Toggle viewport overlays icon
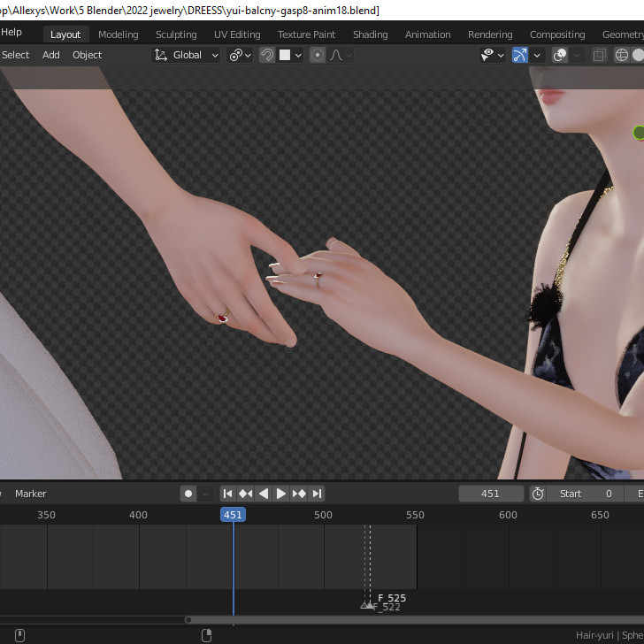 click(560, 55)
